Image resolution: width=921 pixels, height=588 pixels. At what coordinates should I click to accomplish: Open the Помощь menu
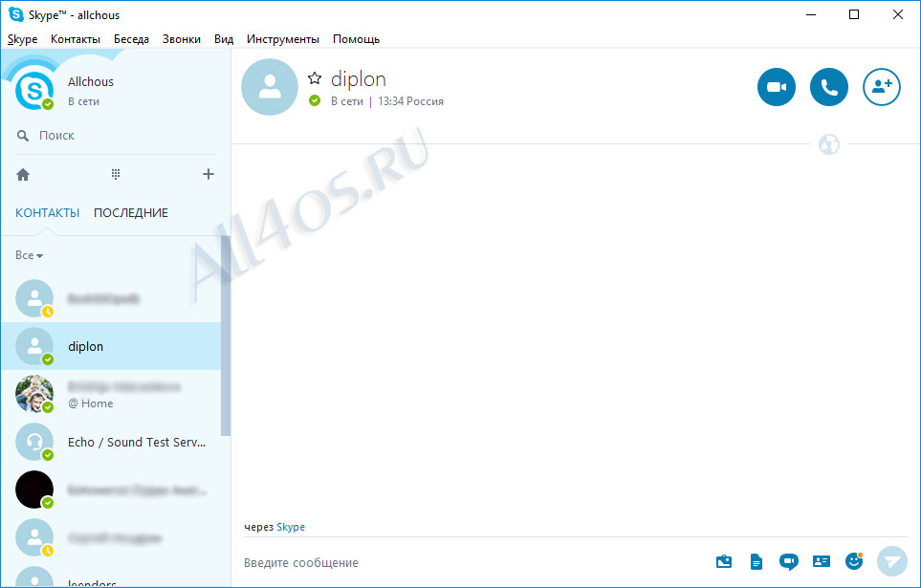point(356,39)
